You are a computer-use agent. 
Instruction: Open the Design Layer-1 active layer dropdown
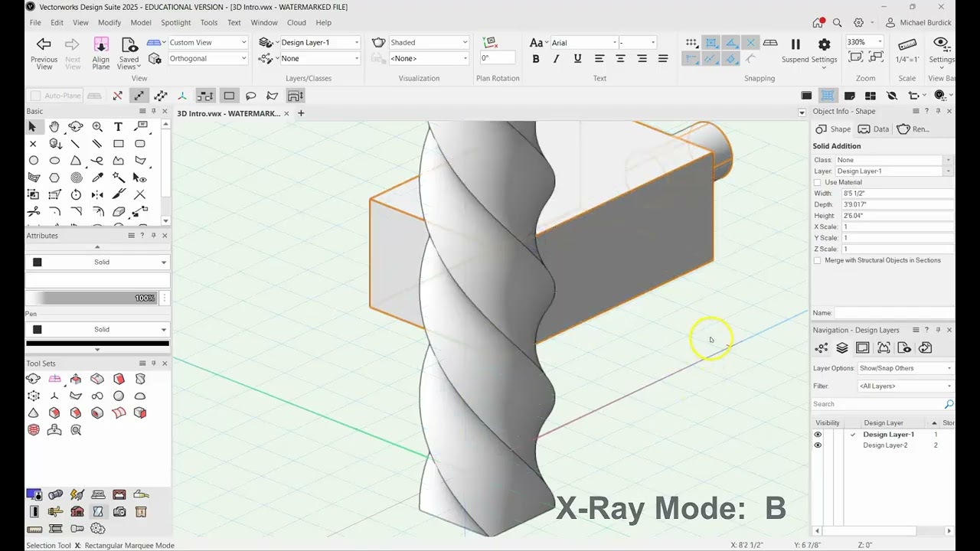[x=319, y=42]
